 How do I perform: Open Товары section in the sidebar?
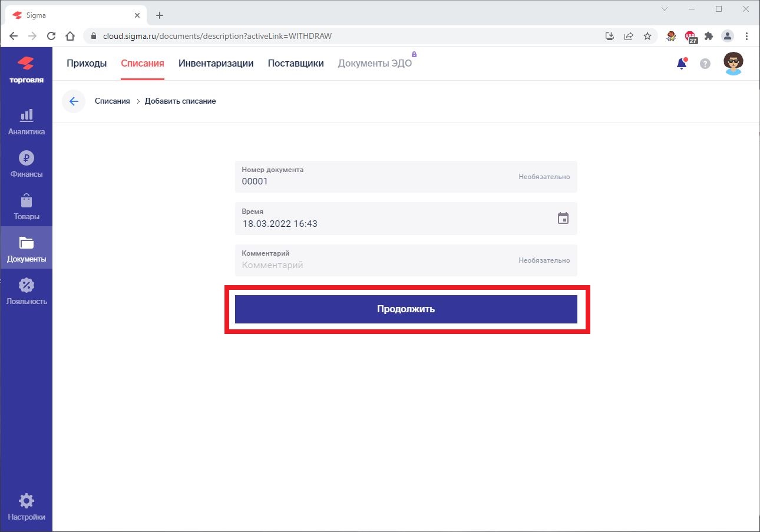click(x=26, y=206)
